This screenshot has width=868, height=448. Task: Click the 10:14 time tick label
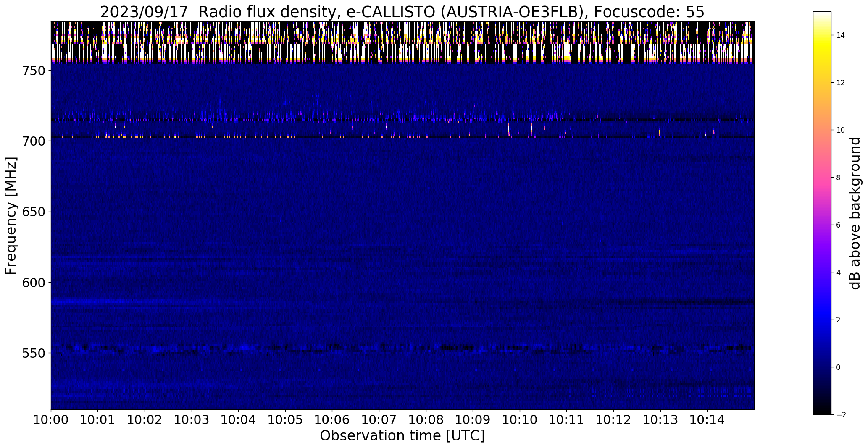point(708,419)
